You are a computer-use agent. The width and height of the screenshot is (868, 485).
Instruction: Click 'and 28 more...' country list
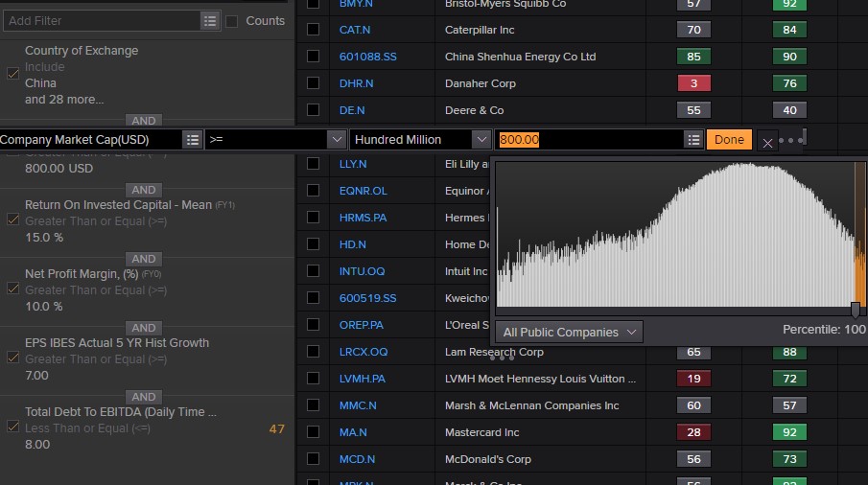[x=64, y=100]
